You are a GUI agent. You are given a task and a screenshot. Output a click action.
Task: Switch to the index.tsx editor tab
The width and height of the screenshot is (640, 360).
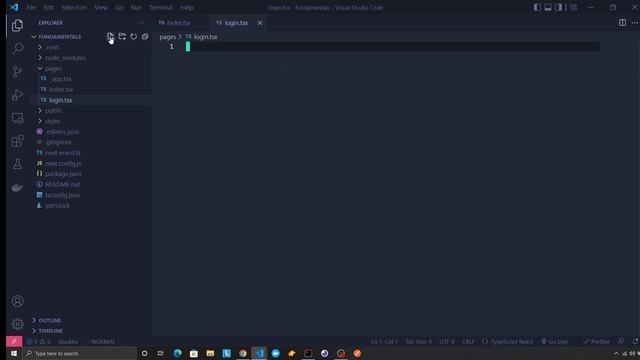coord(178,23)
